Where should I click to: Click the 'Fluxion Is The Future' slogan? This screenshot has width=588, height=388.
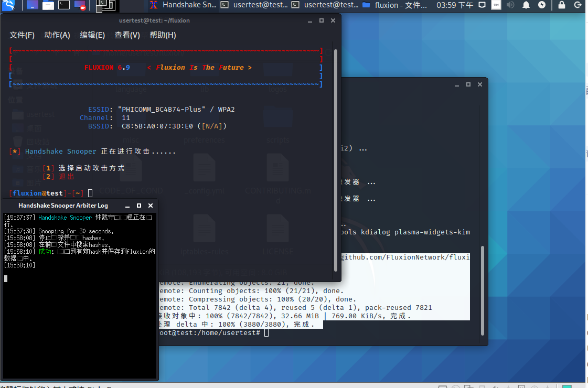199,68
